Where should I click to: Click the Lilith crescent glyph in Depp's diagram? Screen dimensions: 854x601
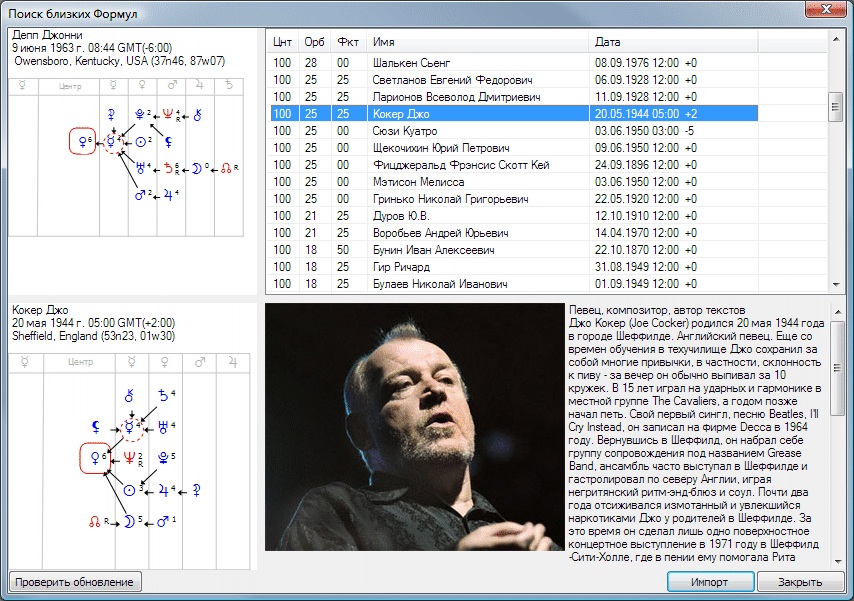click(169, 142)
